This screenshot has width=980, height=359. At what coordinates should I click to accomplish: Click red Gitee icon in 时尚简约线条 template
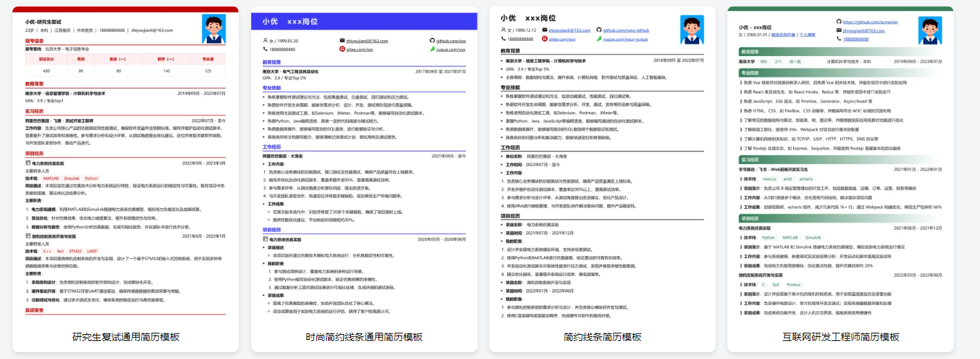(342, 49)
